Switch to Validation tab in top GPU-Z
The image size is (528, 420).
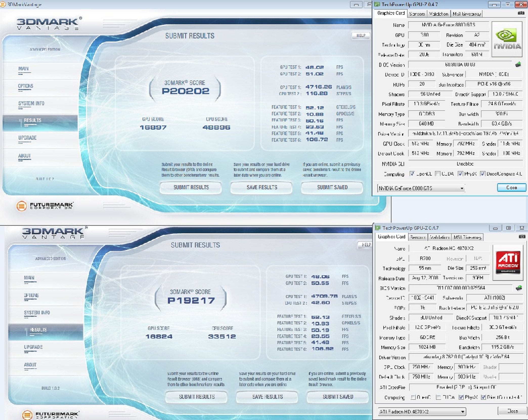pos(438,14)
